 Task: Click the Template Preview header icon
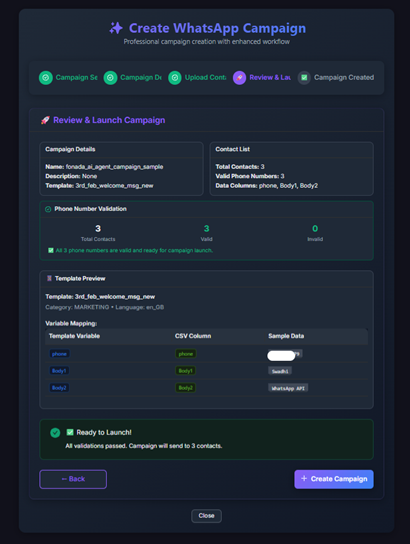(x=49, y=278)
